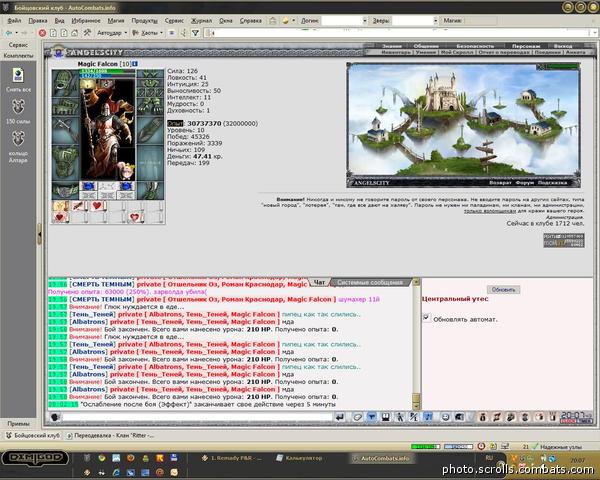The width and height of the screenshot is (600, 480).
Task: Open the Персонаж game menu
Action: point(526,46)
